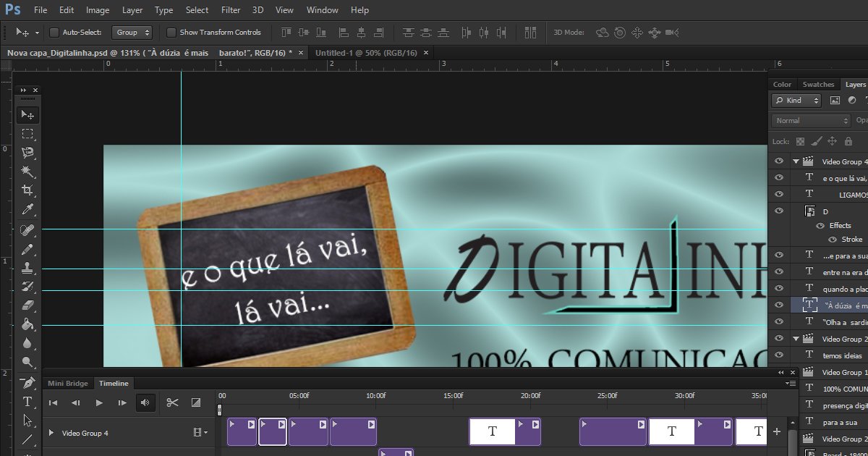Hide the LIGAMOS text layer
868x456 pixels.
(x=779, y=194)
